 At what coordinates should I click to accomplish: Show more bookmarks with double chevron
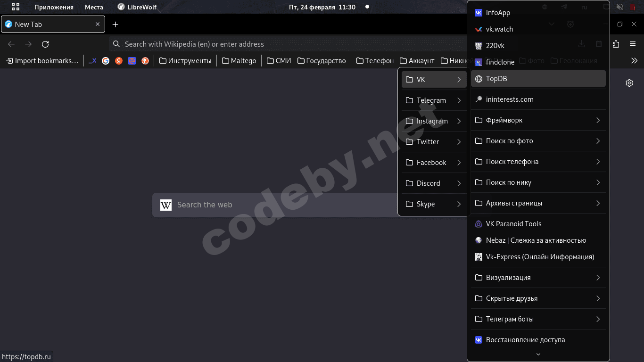[635, 61]
